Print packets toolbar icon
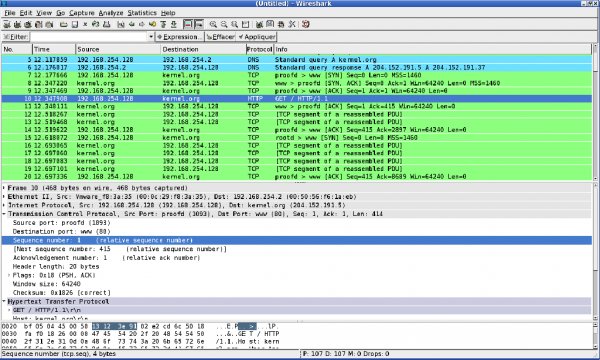The image size is (600, 360). click(107, 24)
